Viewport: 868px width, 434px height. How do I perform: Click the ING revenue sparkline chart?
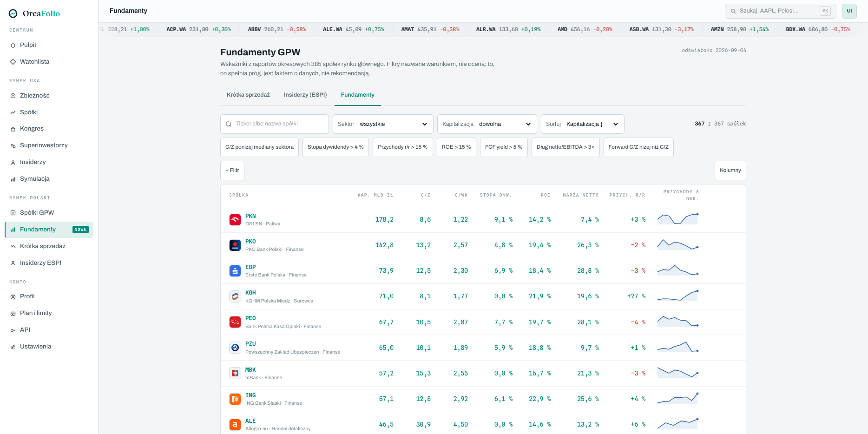point(678,398)
